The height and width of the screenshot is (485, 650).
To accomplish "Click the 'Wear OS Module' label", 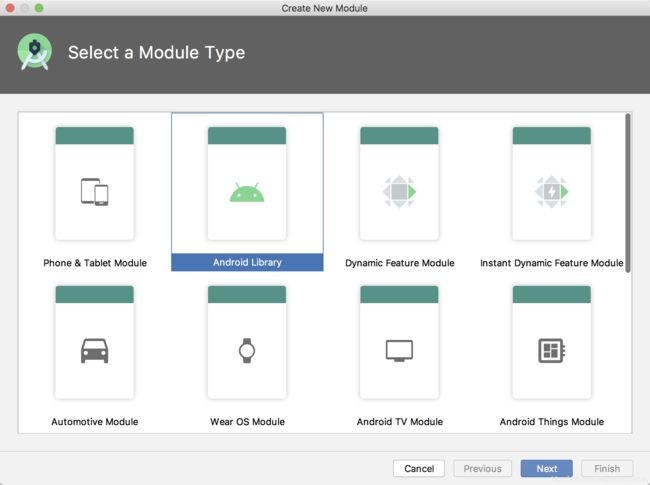I will tap(247, 422).
